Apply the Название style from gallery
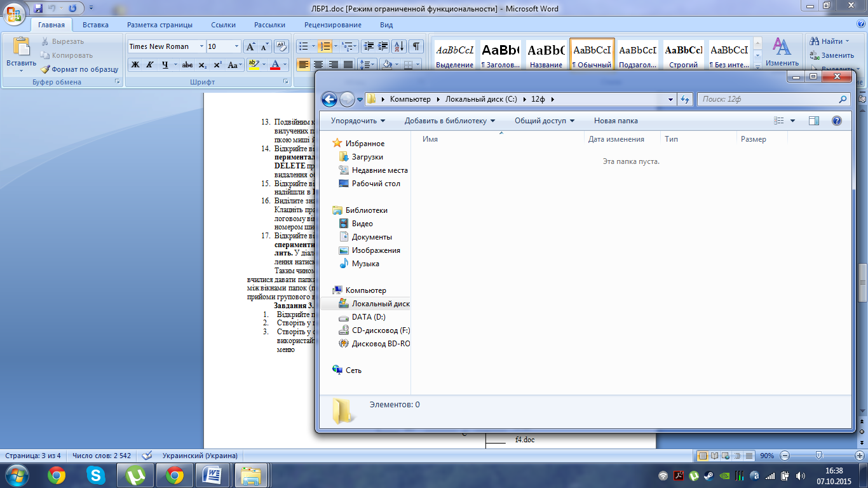 [546, 54]
